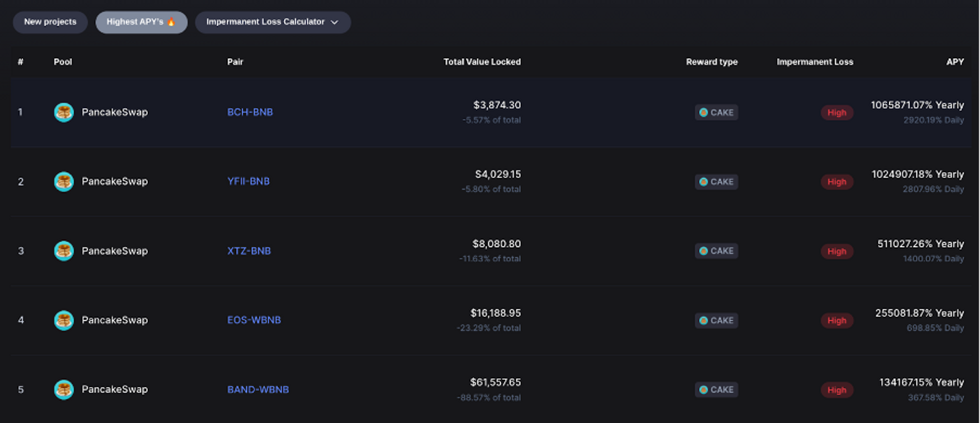Viewport: 980px width, 423px height.
Task: Click PancakeSwap logo in BCH-BNB row
Action: click(x=64, y=112)
